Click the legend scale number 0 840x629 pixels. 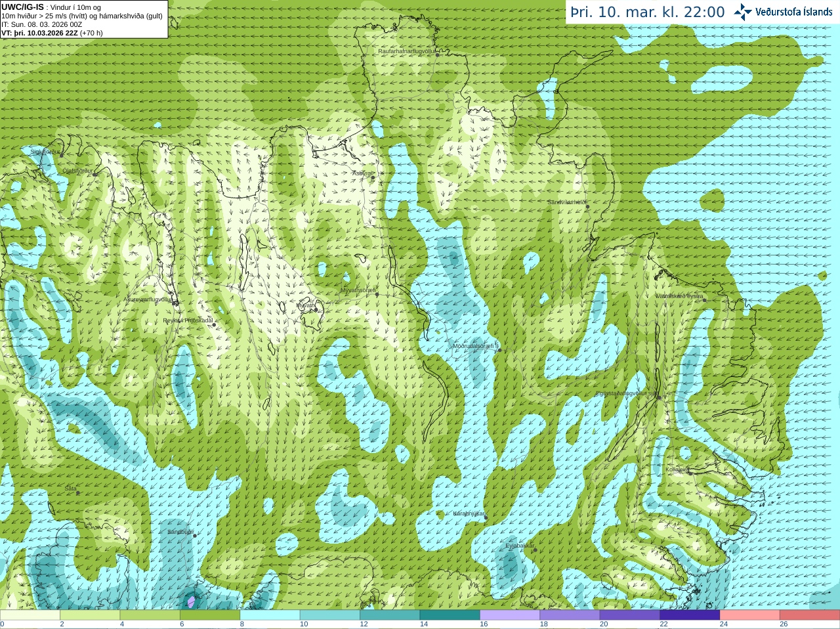[x=2, y=624]
